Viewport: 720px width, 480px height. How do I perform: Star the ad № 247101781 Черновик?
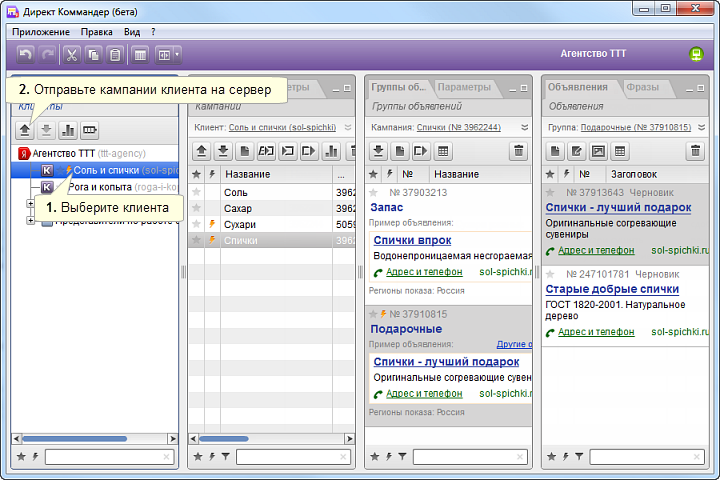[550, 274]
